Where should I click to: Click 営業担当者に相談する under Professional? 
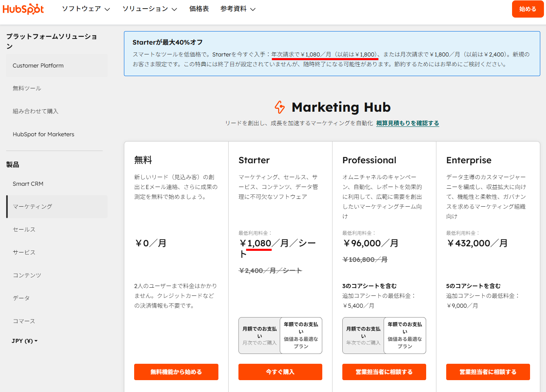click(x=384, y=372)
